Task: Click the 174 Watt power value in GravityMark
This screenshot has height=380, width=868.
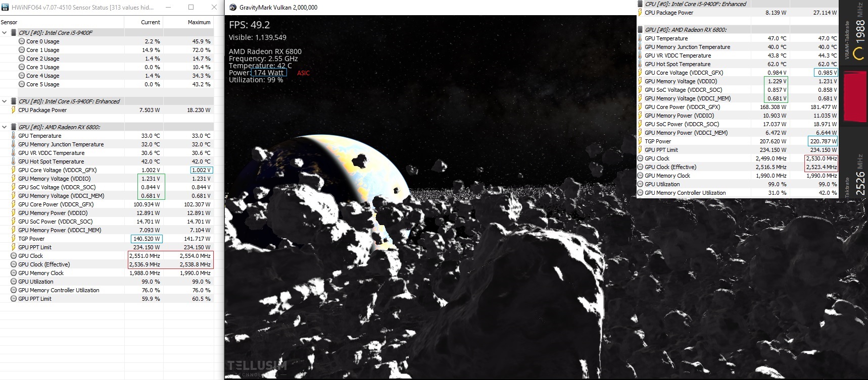Action: pyautogui.click(x=269, y=73)
